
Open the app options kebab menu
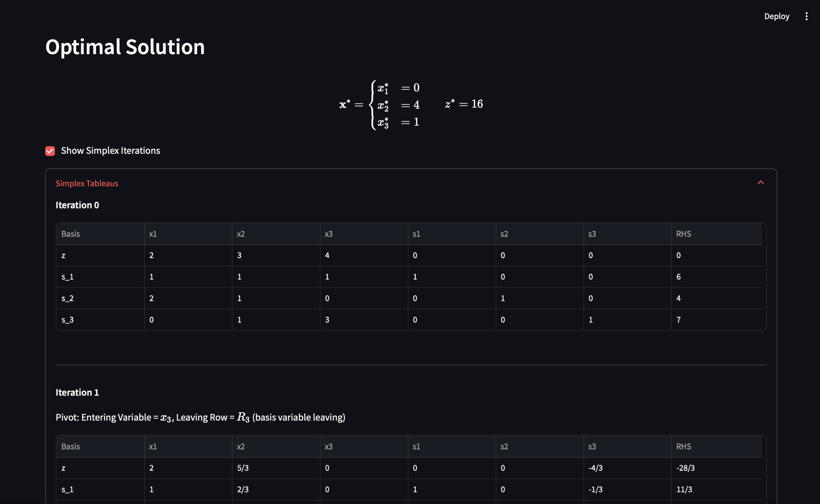pyautogui.click(x=806, y=16)
